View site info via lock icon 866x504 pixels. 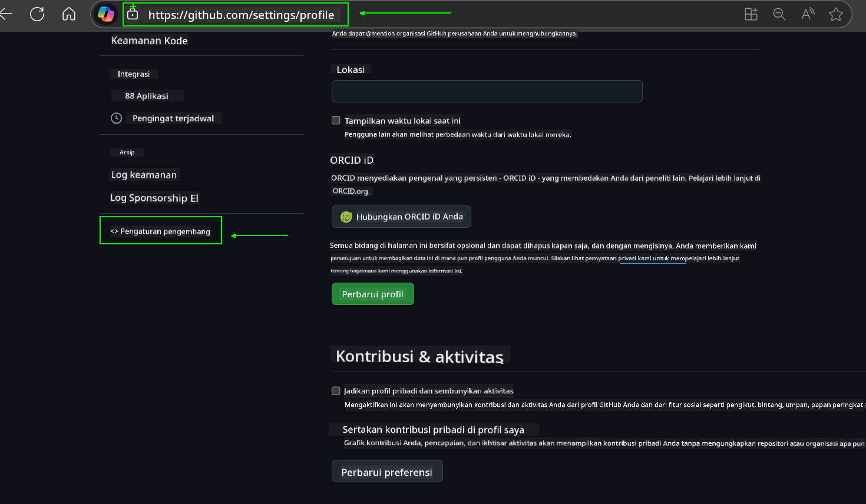pyautogui.click(x=133, y=14)
